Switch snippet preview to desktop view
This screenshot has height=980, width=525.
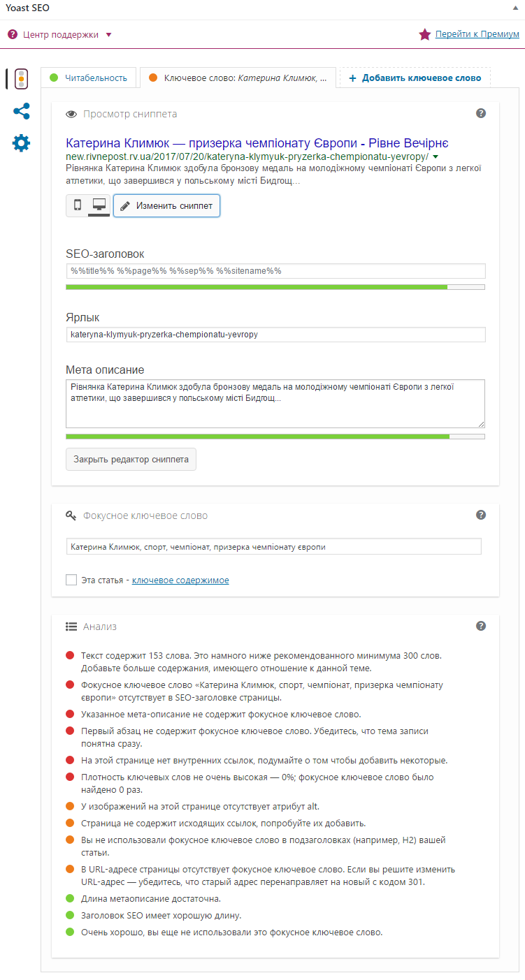[99, 205]
